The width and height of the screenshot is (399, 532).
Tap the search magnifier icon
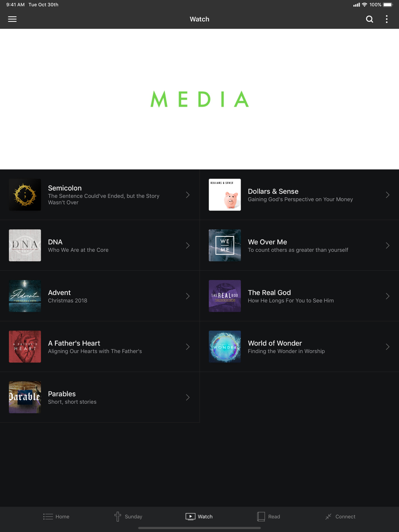point(369,19)
